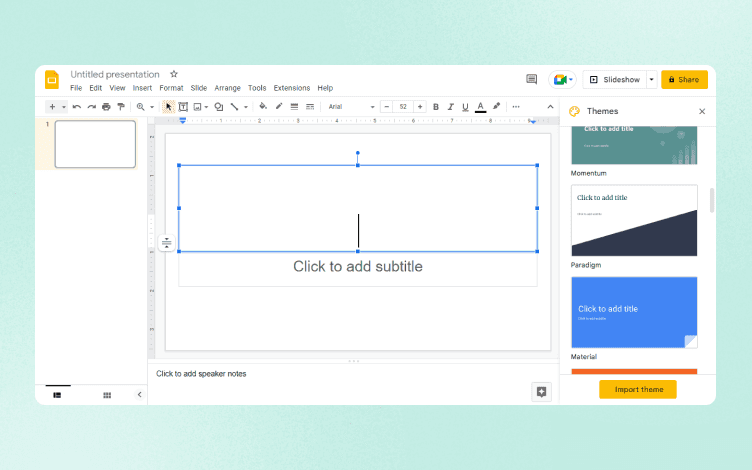Open the border dash options
Screen dimensions: 752x470
tap(310, 106)
